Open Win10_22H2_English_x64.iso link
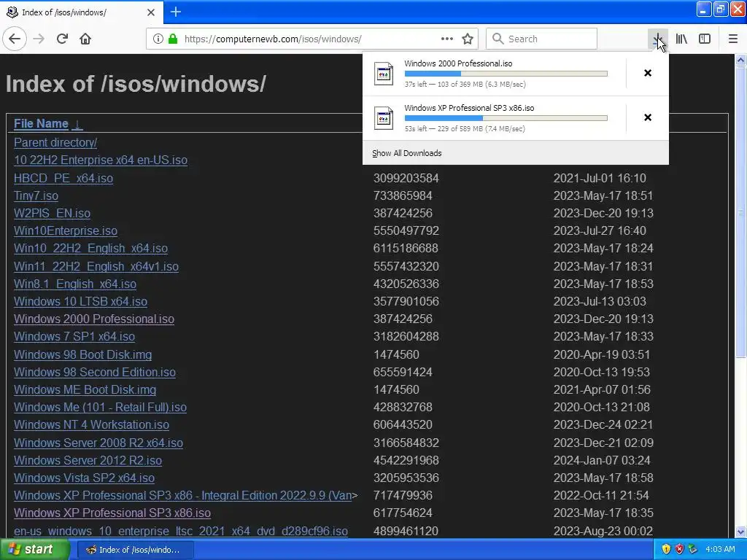This screenshot has height=560, width=747. click(90, 249)
